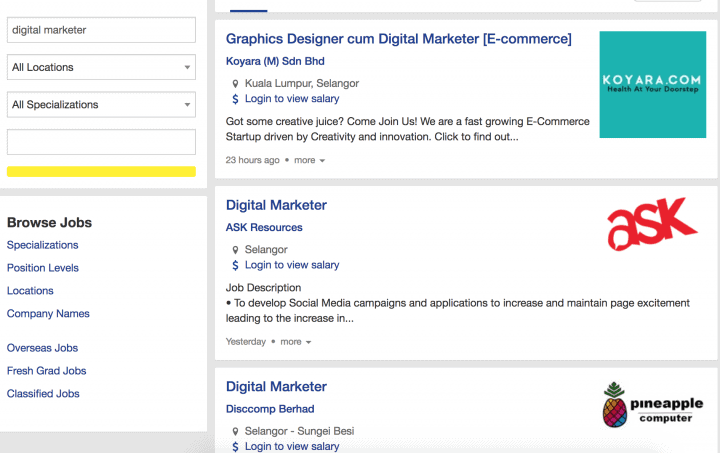Click the dollar salary icon under Koyara

pyautogui.click(x=235, y=99)
